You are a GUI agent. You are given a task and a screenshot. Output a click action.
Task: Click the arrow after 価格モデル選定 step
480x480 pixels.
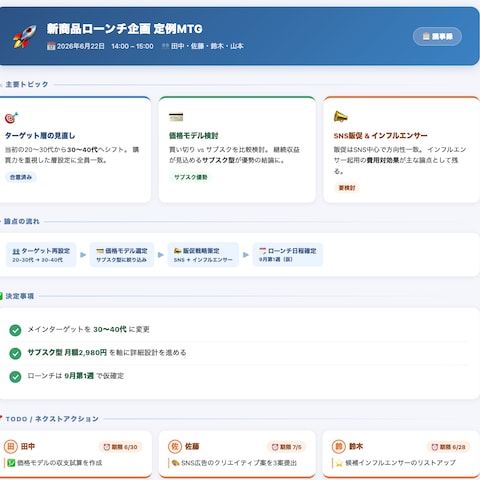point(161,255)
